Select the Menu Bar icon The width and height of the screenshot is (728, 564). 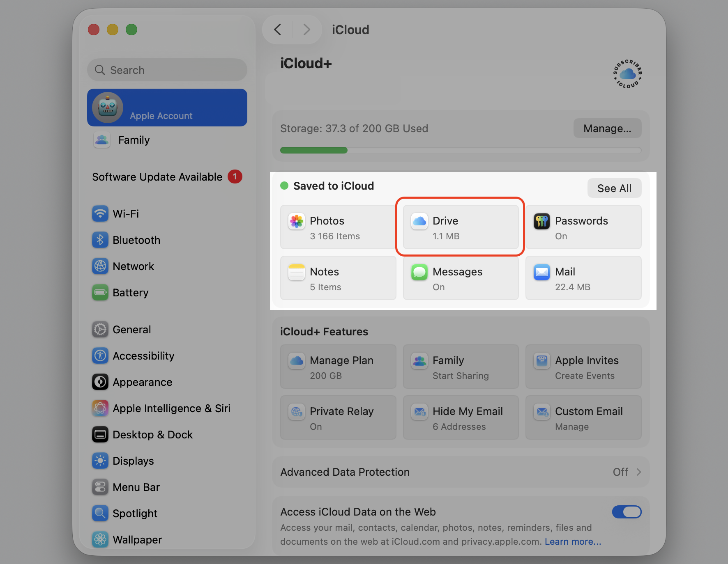coord(100,487)
